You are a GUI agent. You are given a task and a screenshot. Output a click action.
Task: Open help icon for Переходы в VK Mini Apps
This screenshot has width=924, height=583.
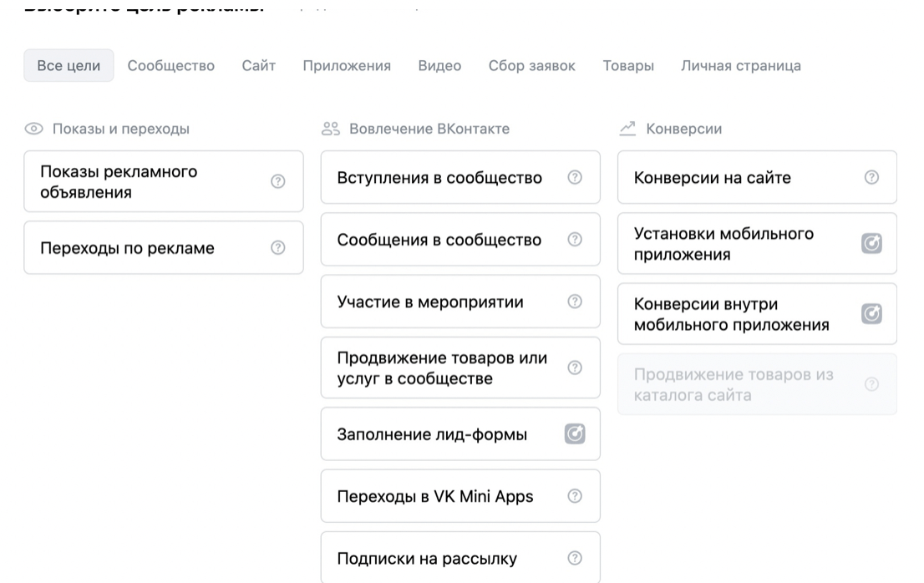tap(575, 496)
